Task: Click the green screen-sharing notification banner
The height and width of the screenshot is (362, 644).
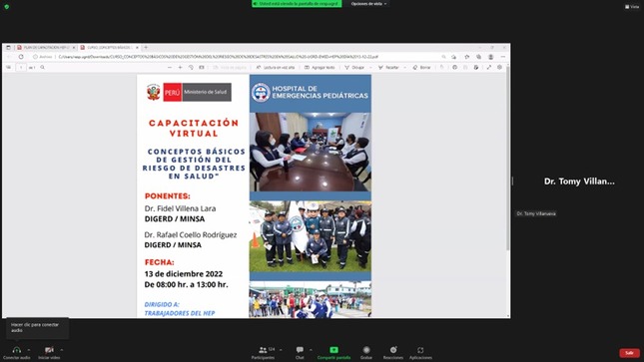Action: 297,4
